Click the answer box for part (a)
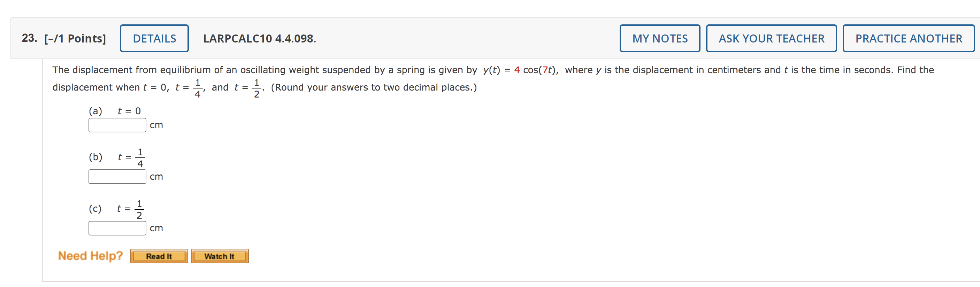This screenshot has width=980, height=287. pos(117,124)
